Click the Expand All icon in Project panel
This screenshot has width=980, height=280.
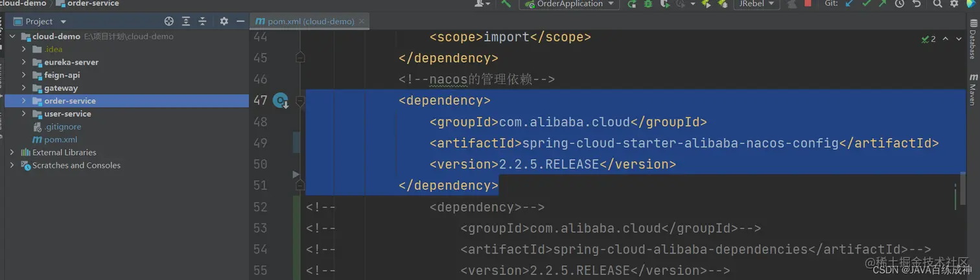click(x=186, y=21)
